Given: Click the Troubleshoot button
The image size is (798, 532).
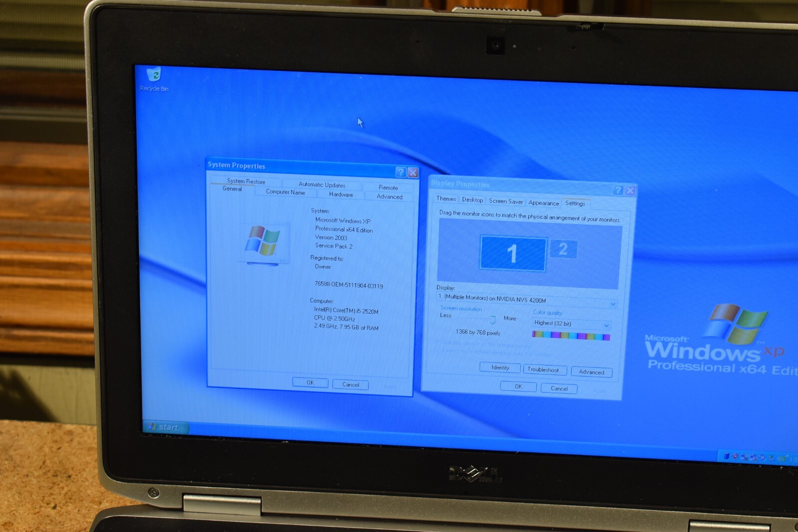Looking at the screenshot, I should tap(545, 369).
